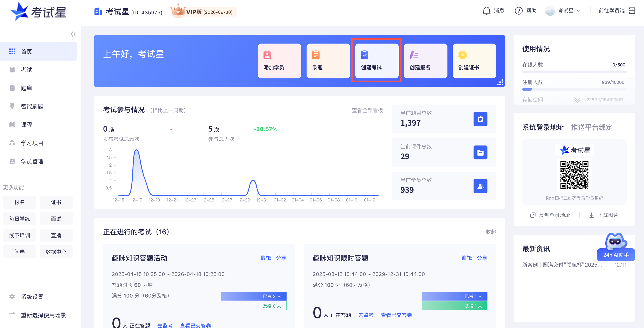Click 编辑 on 趣味知识答题活动
Screen dimensions: 644x328
(x=265, y=258)
